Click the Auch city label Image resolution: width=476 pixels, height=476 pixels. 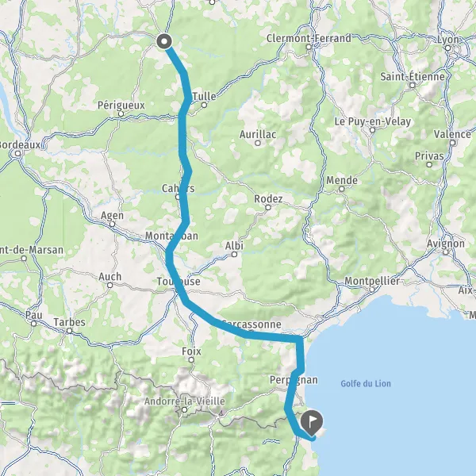(x=110, y=277)
